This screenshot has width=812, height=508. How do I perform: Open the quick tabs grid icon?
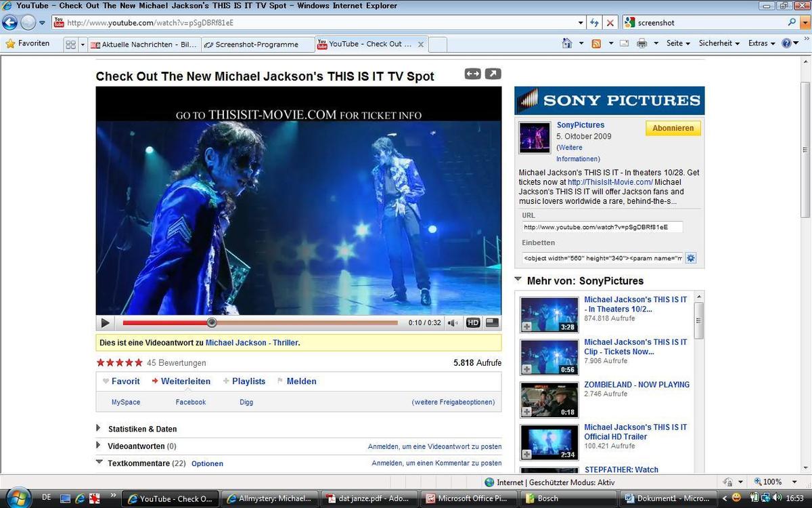[70, 44]
